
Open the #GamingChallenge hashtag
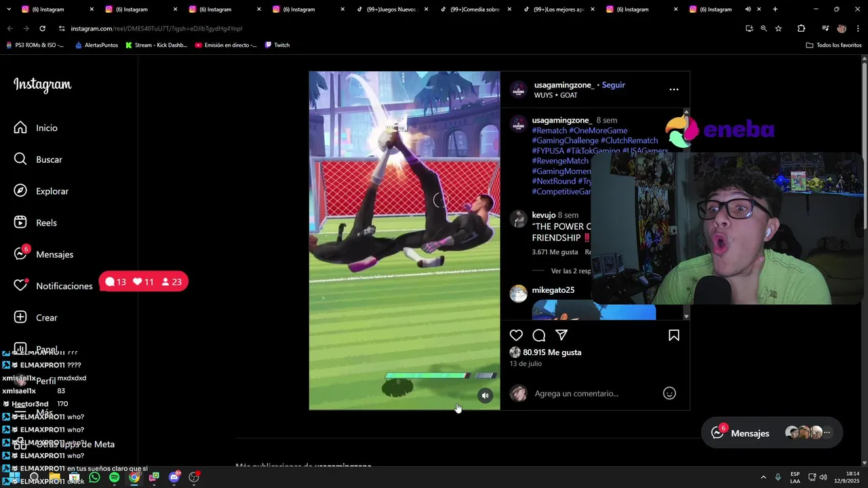(x=565, y=140)
